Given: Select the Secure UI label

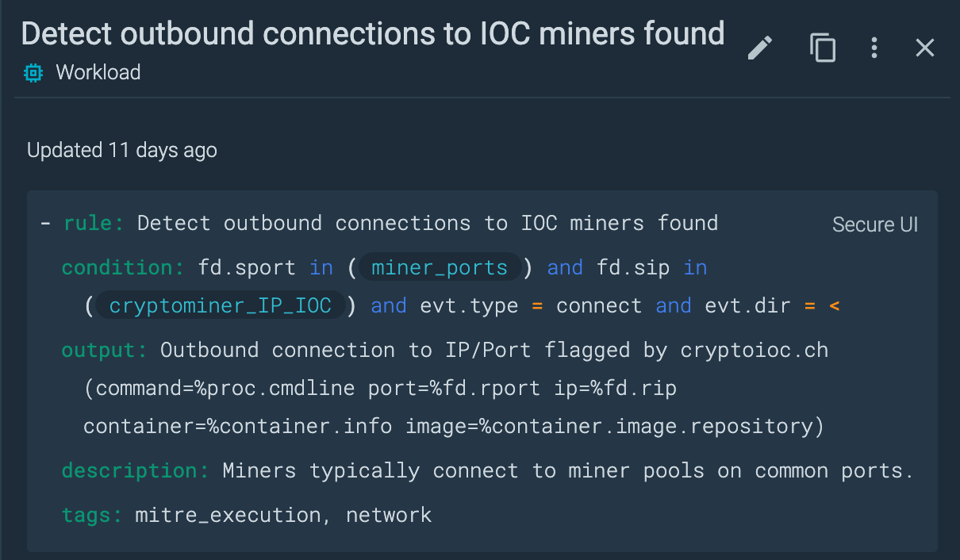Looking at the screenshot, I should coord(874,224).
